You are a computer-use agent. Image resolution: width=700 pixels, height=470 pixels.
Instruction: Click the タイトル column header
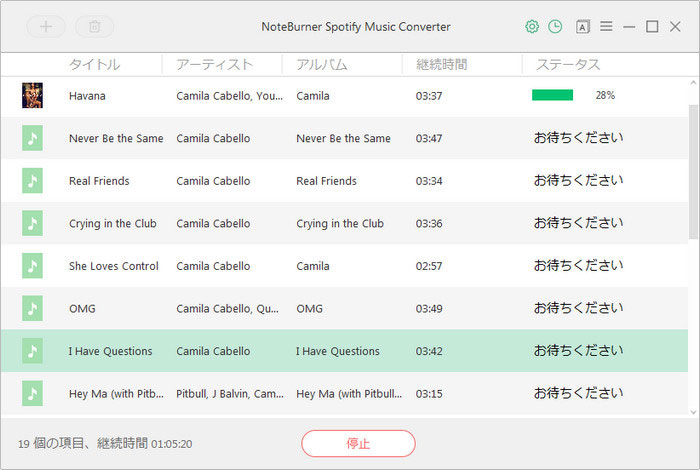(95, 65)
